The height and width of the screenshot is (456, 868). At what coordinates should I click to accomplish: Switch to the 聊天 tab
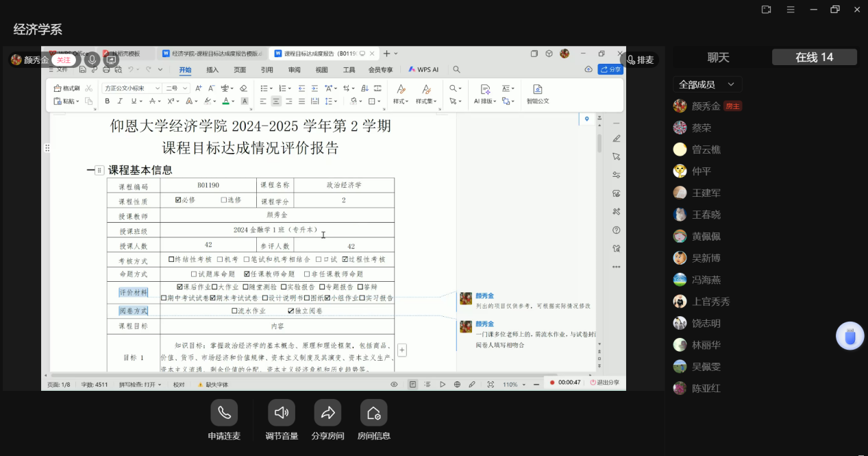[718, 58]
